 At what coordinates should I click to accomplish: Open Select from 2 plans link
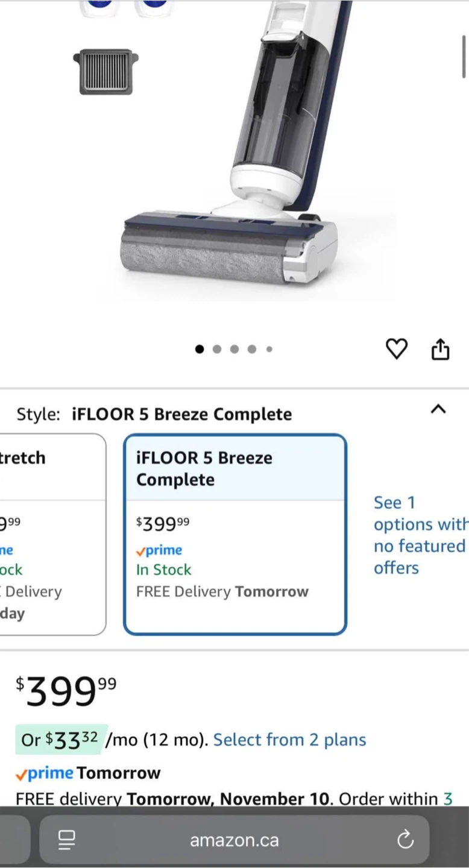pyautogui.click(x=290, y=740)
